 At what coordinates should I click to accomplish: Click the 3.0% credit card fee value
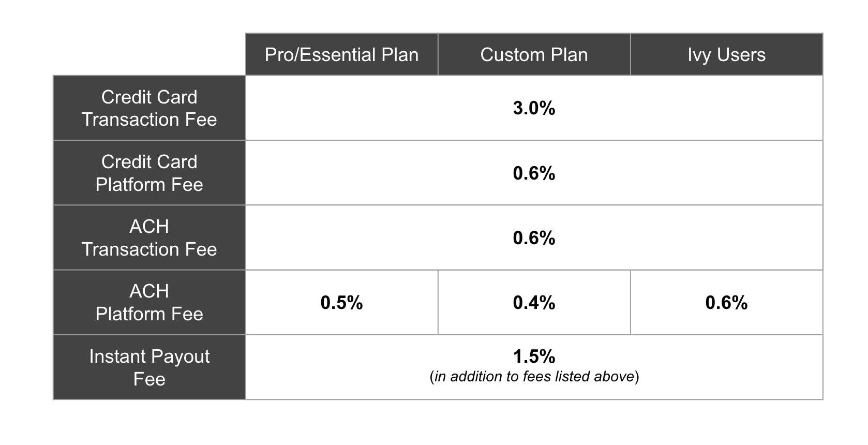click(534, 108)
